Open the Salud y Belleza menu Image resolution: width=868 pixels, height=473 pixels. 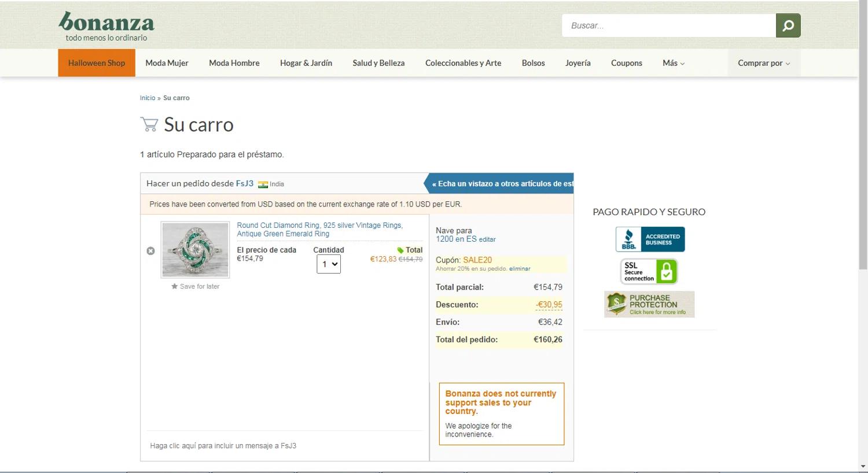click(x=378, y=63)
